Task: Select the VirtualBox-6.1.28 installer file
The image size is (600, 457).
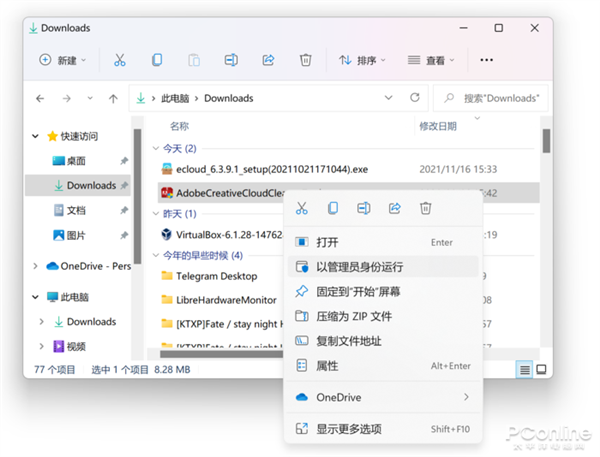Action: [229, 235]
